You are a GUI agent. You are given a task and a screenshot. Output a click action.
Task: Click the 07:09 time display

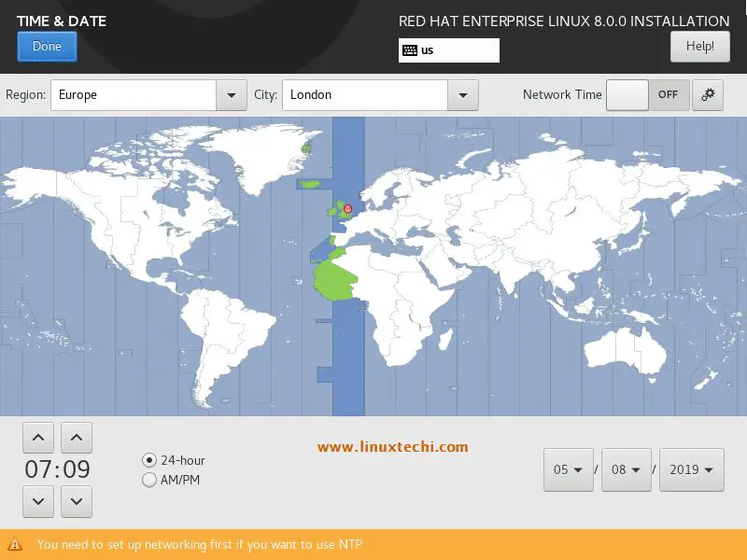pos(57,469)
